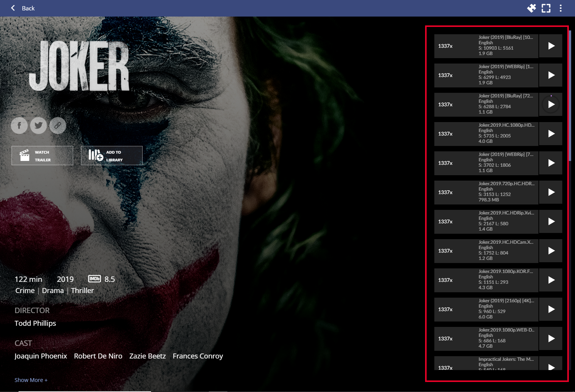Viewport: 575px width, 392px height.
Task: Open cast member Frances Conroy
Action: (198, 356)
